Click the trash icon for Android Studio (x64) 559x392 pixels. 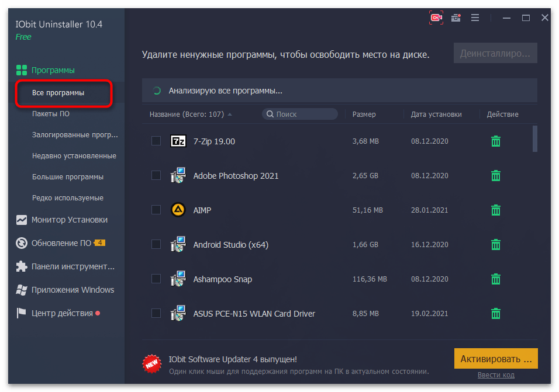click(x=495, y=245)
